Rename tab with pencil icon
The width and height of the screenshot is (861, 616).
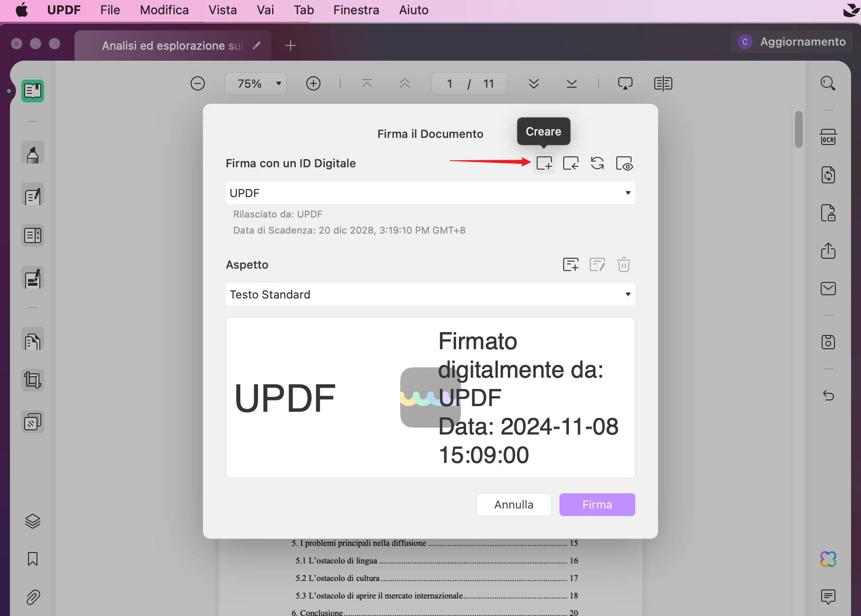[x=256, y=45]
